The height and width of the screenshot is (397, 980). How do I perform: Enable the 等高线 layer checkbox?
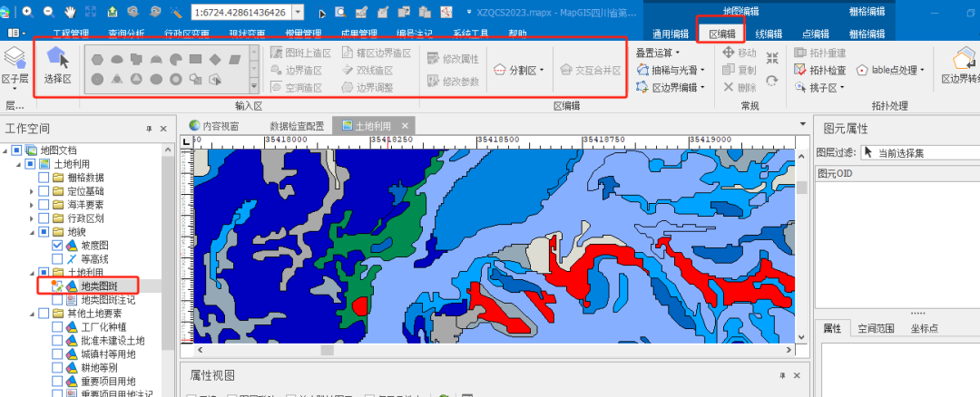pos(58,259)
